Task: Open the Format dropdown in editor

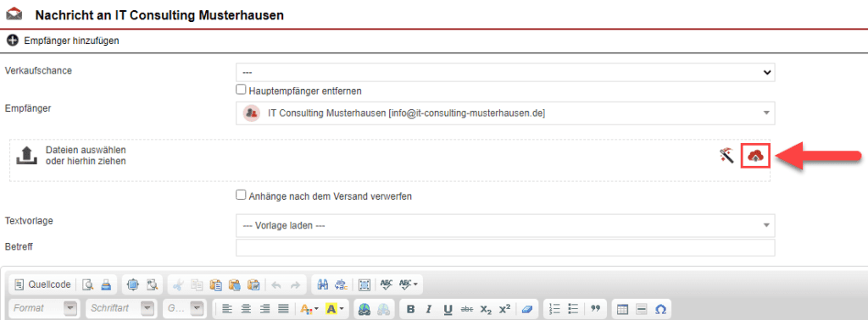Action: pyautogui.click(x=44, y=309)
